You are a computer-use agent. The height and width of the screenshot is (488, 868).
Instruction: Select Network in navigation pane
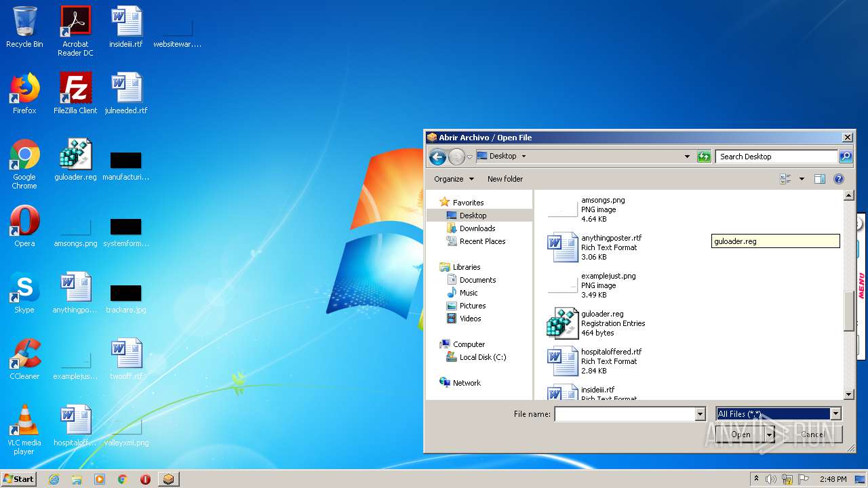[x=467, y=383]
